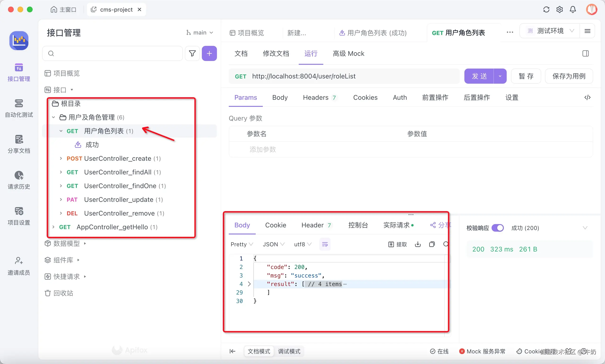
Task: Click the 发送 send button
Action: click(480, 76)
